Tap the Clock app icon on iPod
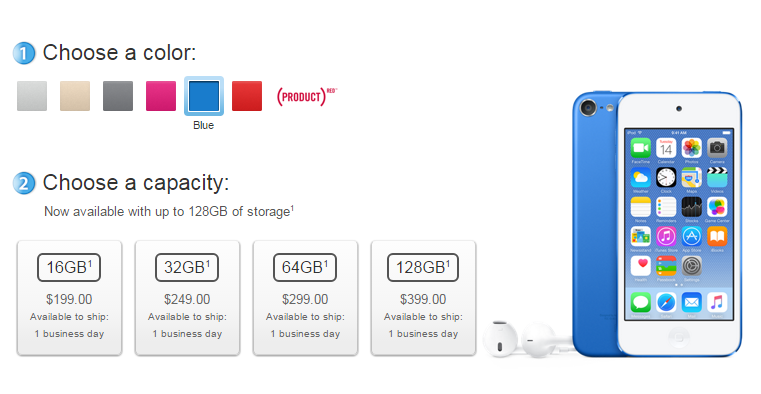This screenshot has height=394, width=761. tap(666, 178)
